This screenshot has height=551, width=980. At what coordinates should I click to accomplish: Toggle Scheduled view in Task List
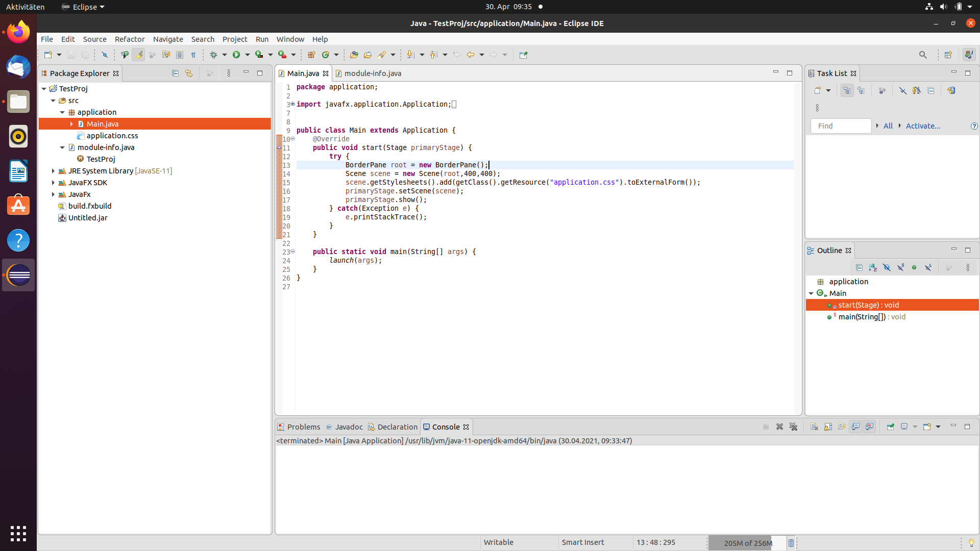[x=862, y=90]
